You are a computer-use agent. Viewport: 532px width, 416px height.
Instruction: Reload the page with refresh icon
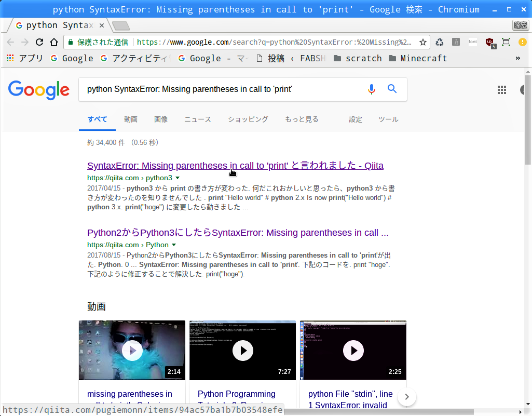(x=39, y=42)
